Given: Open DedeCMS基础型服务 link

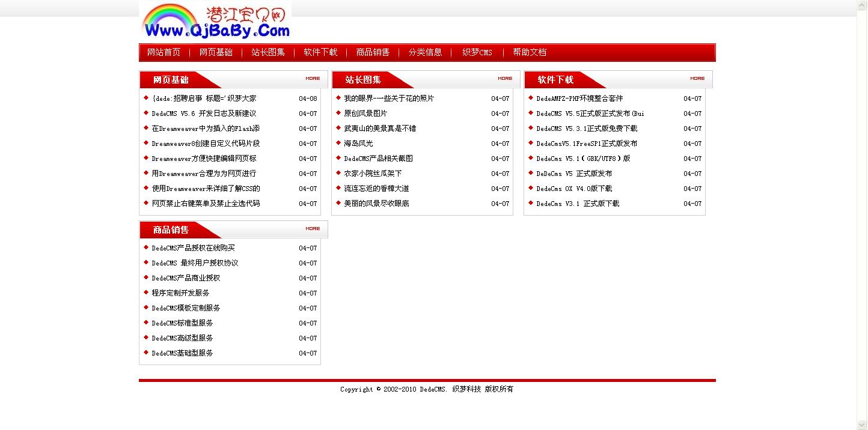Looking at the screenshot, I should pos(182,353).
